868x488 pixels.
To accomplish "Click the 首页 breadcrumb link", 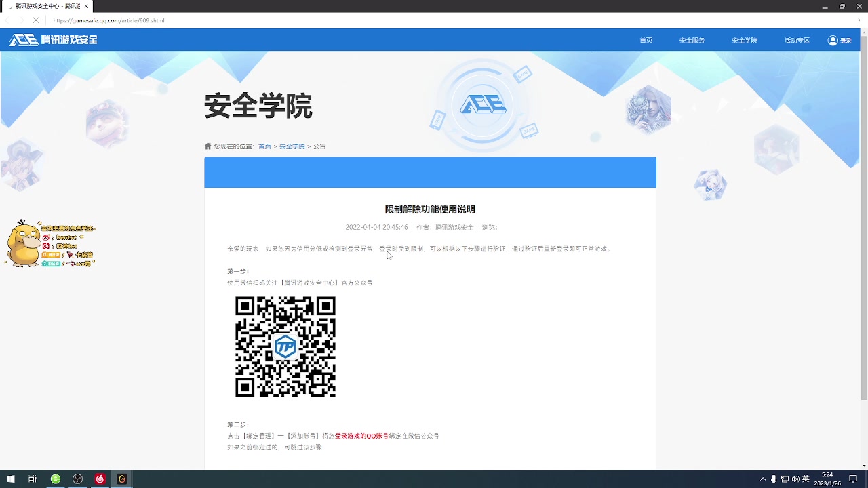I will pos(264,146).
